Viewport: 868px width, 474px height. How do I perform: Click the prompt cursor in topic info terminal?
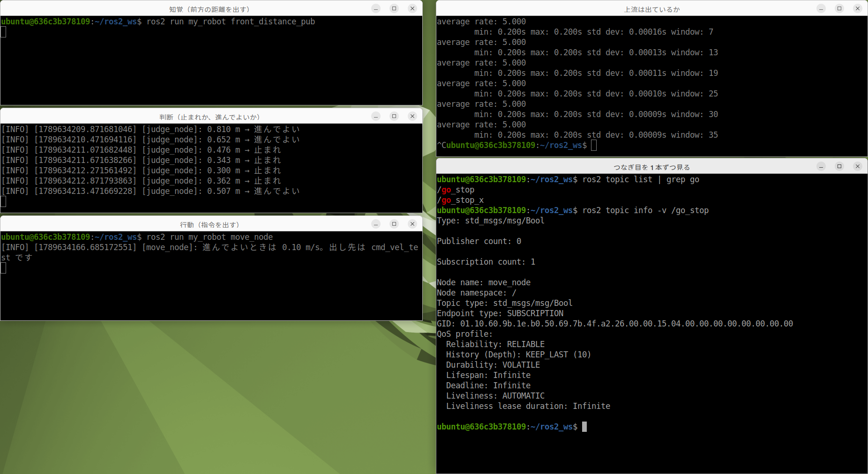click(584, 427)
